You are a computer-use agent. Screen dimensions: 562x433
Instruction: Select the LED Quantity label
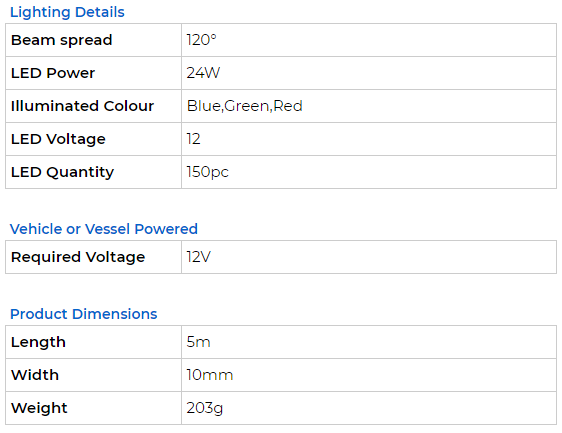(x=62, y=172)
